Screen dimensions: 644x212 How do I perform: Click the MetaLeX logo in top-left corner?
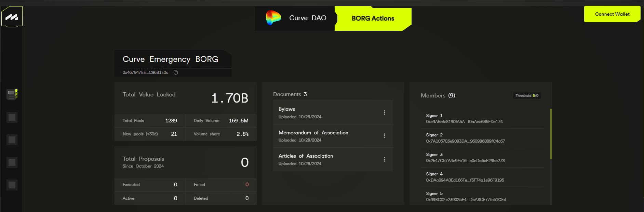click(x=12, y=17)
